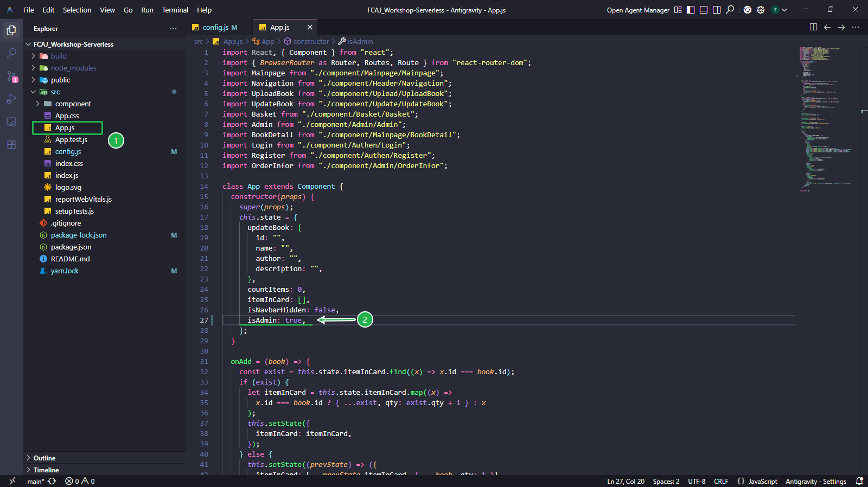Open the settings gear in title bar
The width and height of the screenshot is (868, 487).
pyautogui.click(x=761, y=10)
